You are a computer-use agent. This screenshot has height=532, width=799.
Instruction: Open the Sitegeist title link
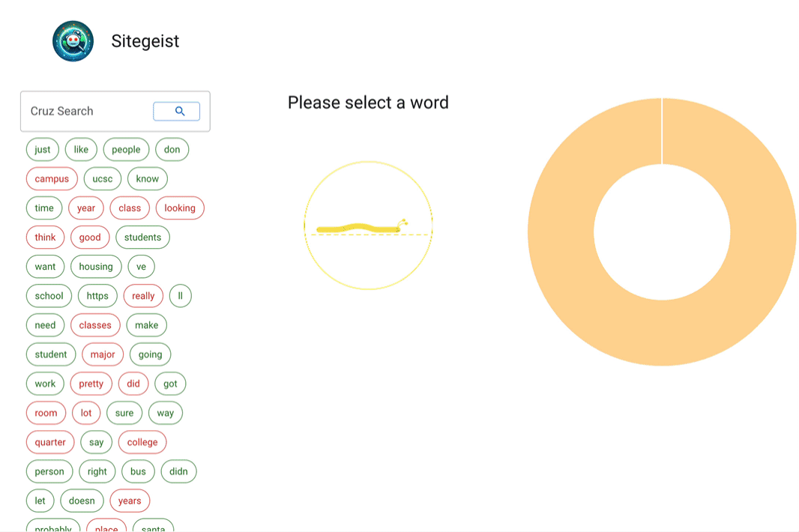145,41
